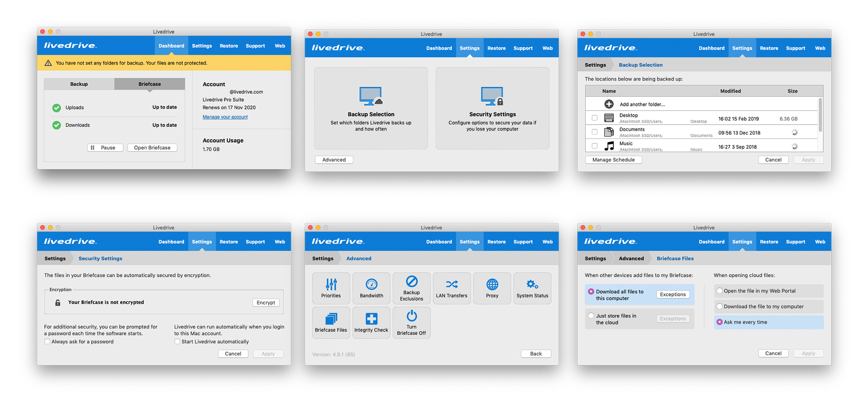This screenshot has height=408, width=868.
Task: Select Open the file in my Web Portal
Action: coord(720,291)
